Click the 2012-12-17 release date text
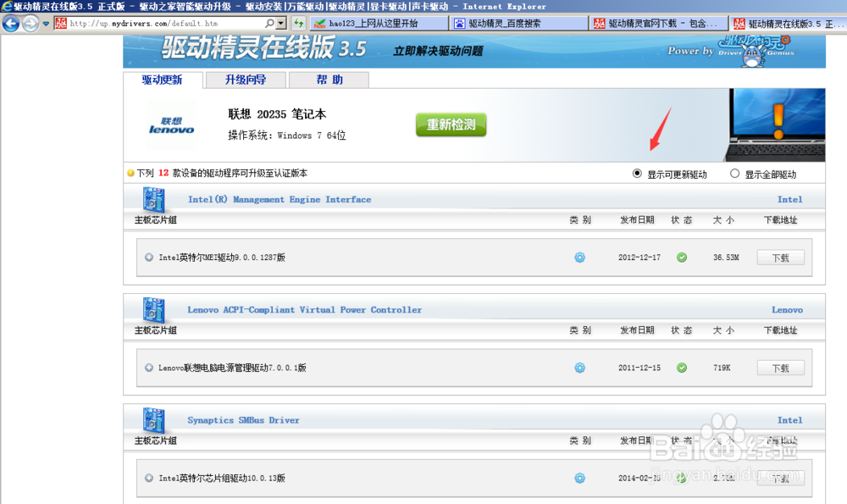 click(639, 258)
